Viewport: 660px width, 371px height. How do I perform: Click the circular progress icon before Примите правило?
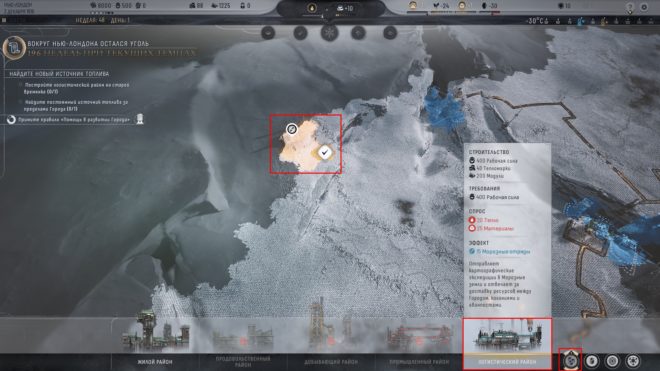(x=11, y=120)
